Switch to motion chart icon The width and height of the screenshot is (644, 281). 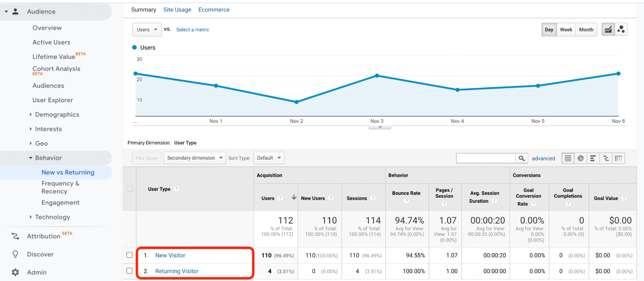pos(621,29)
